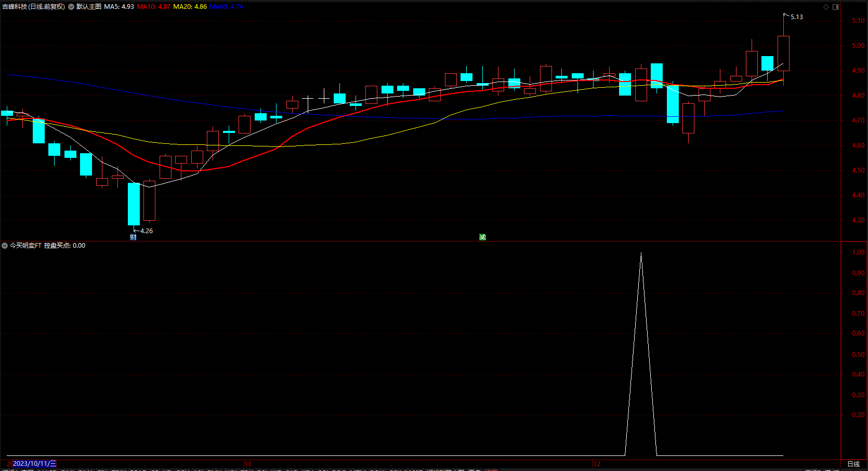This screenshot has width=868, height=471.
Task: Click the MA10: 4.87 indicator value
Action: click(x=153, y=7)
